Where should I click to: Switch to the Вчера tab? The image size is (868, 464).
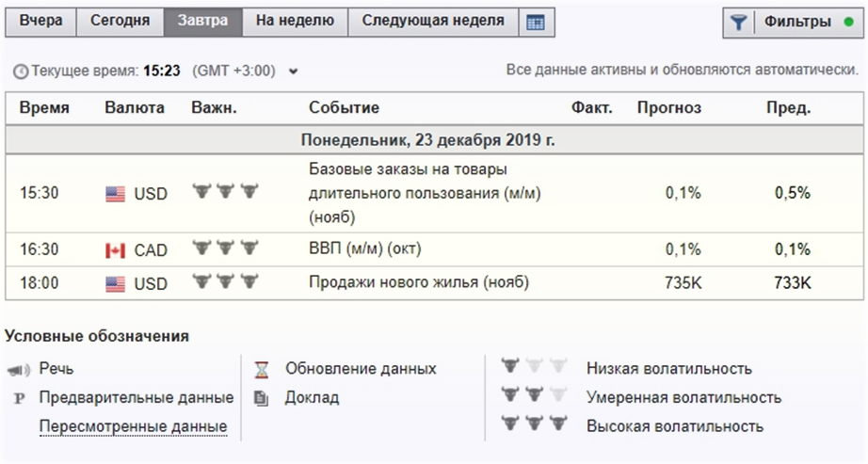(40, 22)
